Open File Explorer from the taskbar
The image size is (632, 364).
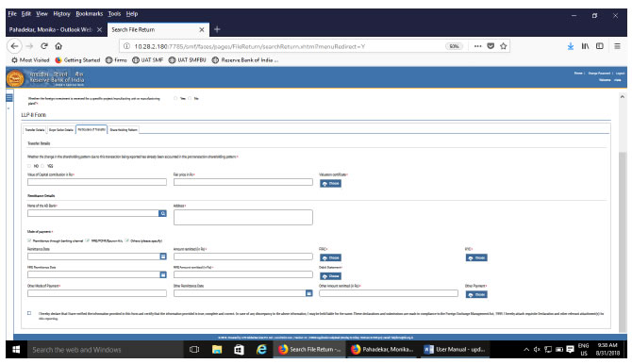pos(217,350)
